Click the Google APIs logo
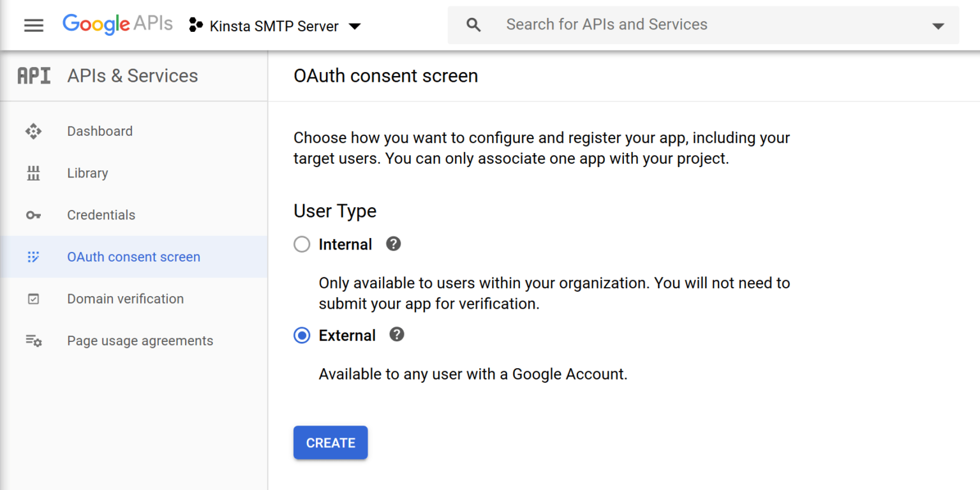Screen dimensions: 980x490 pos(117,24)
